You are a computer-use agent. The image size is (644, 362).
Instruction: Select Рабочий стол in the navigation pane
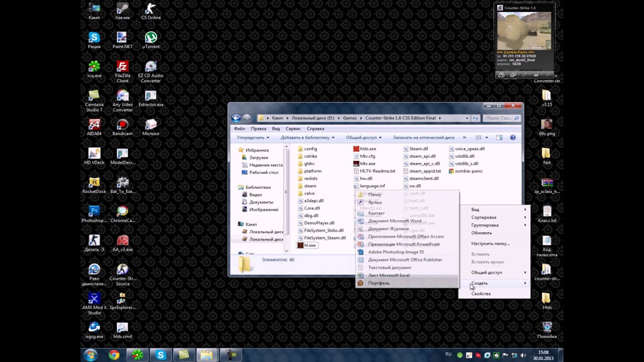tap(260, 172)
